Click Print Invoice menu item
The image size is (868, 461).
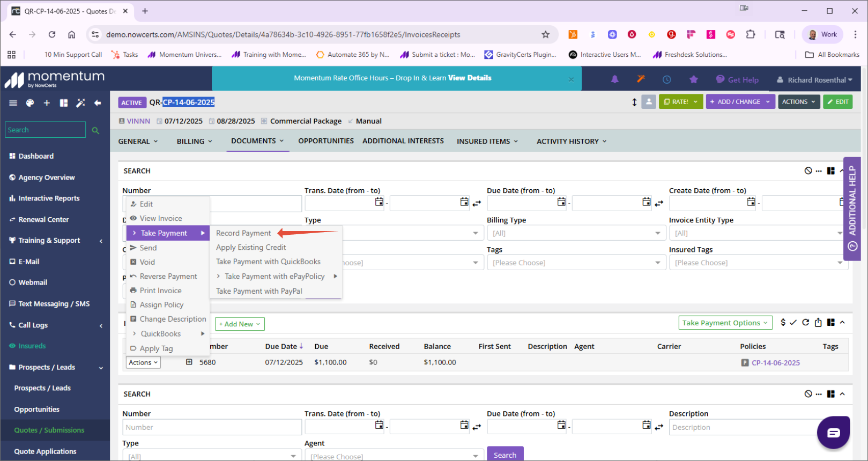point(160,291)
